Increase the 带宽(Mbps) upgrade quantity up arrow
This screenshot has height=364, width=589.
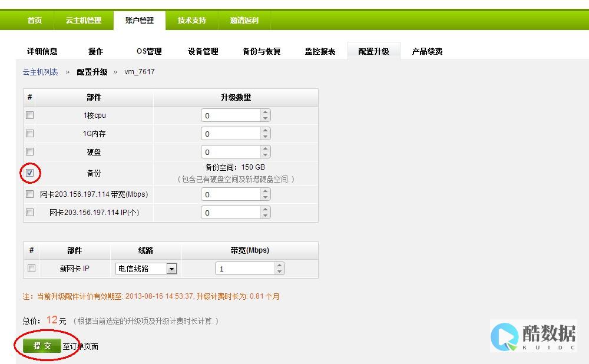click(266, 191)
